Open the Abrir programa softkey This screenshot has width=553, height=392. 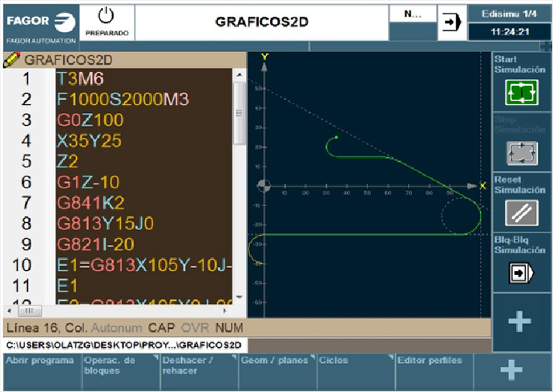coord(42,371)
